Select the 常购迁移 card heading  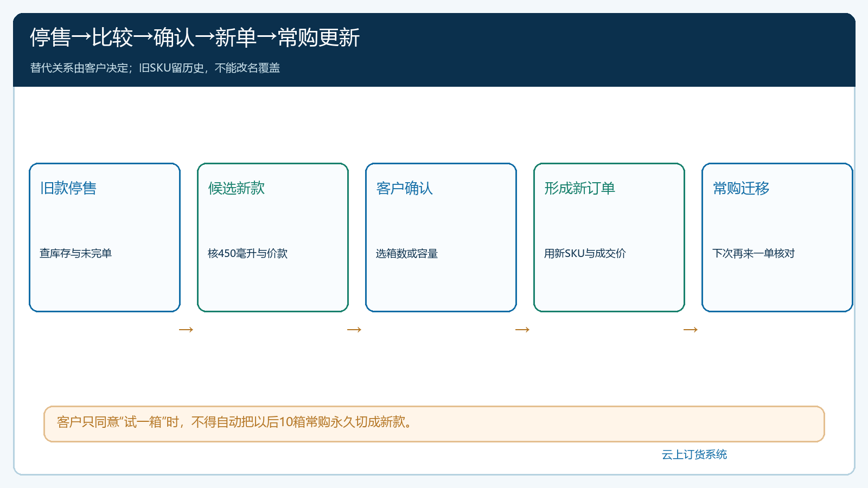tap(741, 188)
